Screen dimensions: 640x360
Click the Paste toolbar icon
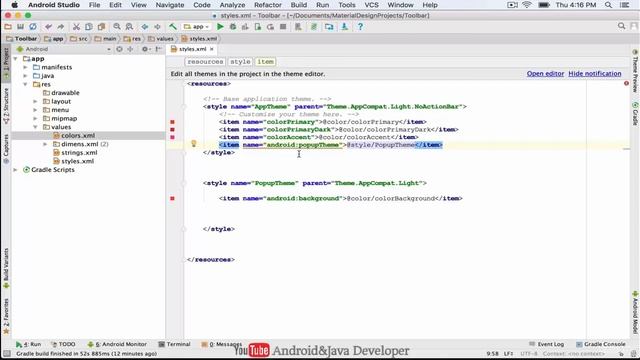(101, 27)
